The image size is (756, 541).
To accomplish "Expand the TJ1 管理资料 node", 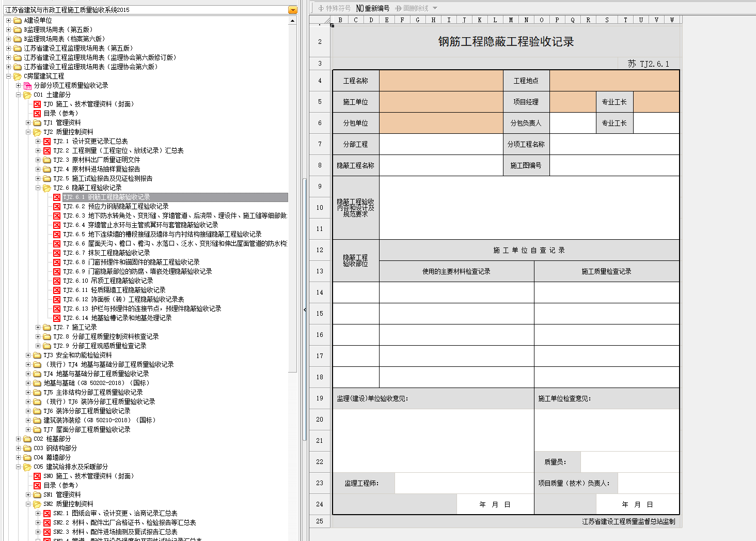I will (x=28, y=123).
